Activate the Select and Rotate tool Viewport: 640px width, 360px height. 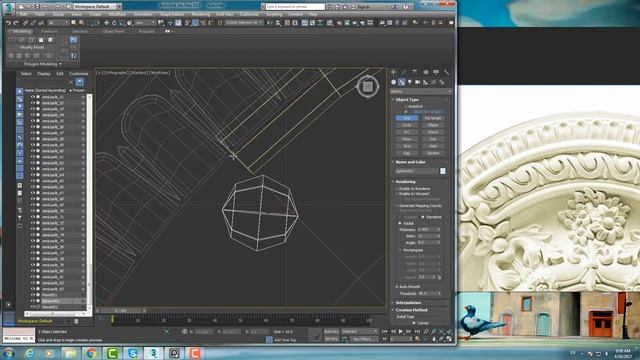(114, 23)
